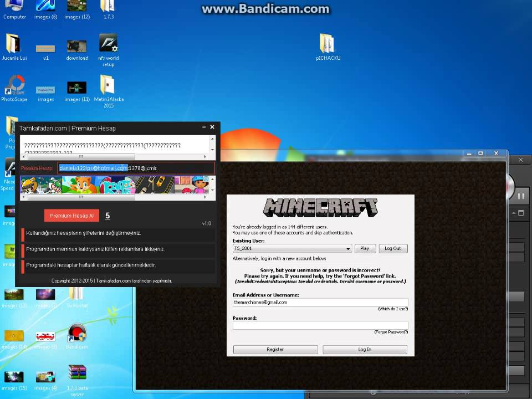Launch the Bandicam desktop shortcut
The height and width of the screenshot is (399, 532).
pyautogui.click(x=77, y=336)
